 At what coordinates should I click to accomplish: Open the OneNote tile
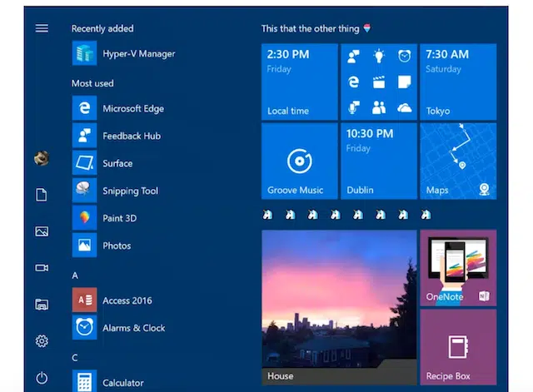pos(458,267)
